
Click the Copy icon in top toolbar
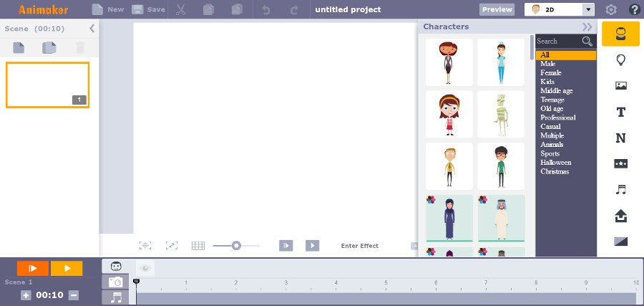pyautogui.click(x=209, y=9)
